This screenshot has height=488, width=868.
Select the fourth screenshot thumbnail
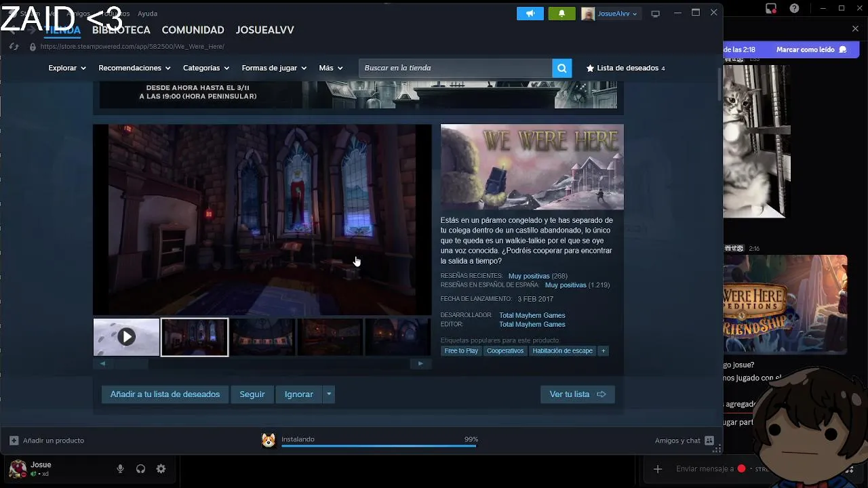[330, 337]
